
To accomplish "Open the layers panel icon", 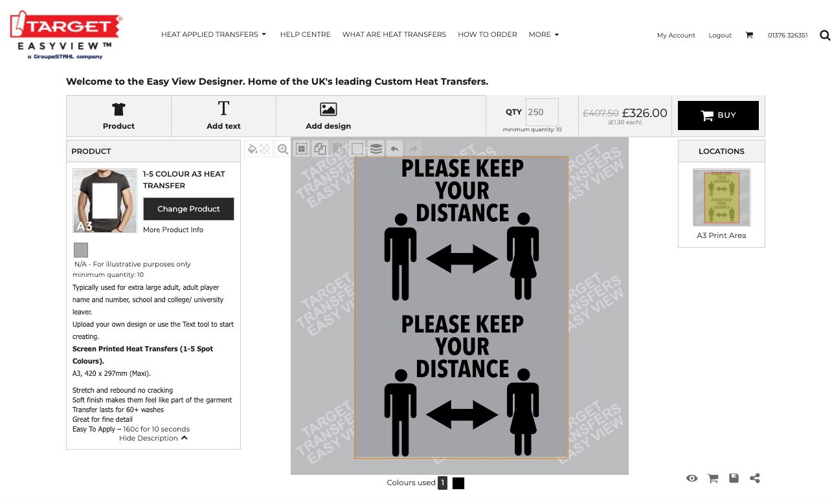I will click(x=376, y=148).
